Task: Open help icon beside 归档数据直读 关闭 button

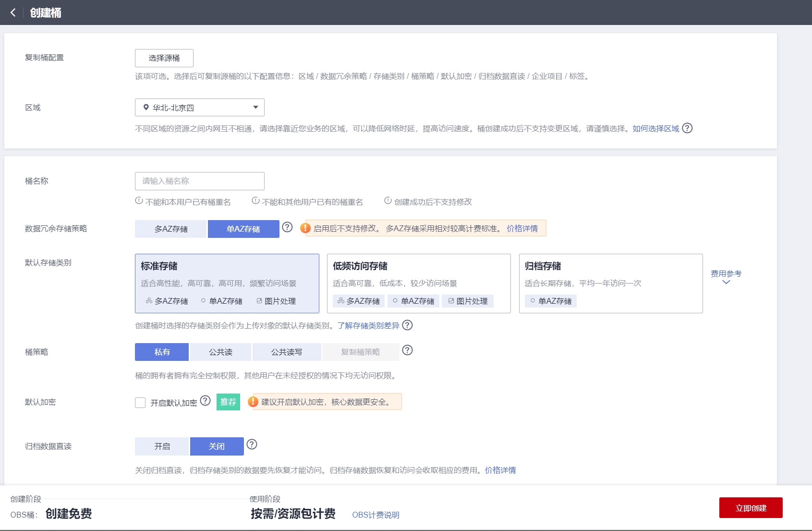Action: point(252,445)
